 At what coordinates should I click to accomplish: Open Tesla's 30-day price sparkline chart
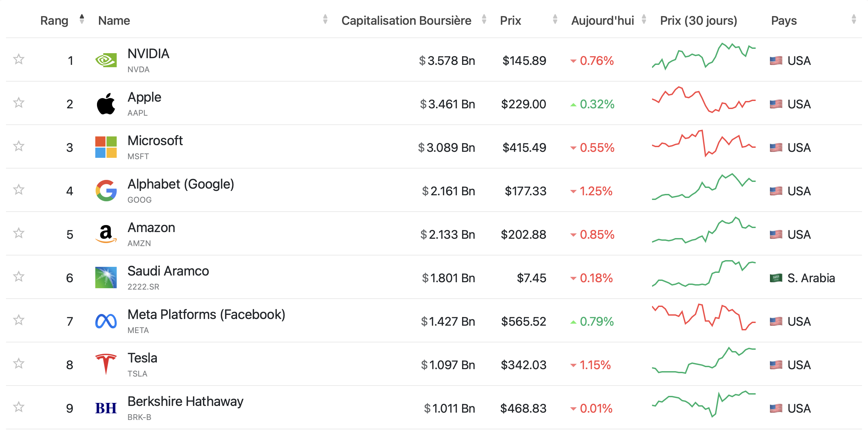click(x=703, y=361)
